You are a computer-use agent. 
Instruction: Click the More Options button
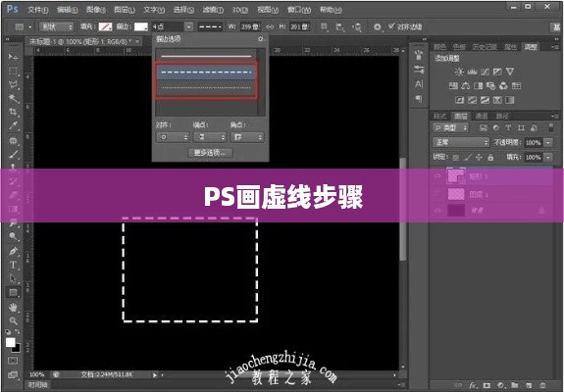[x=211, y=153]
